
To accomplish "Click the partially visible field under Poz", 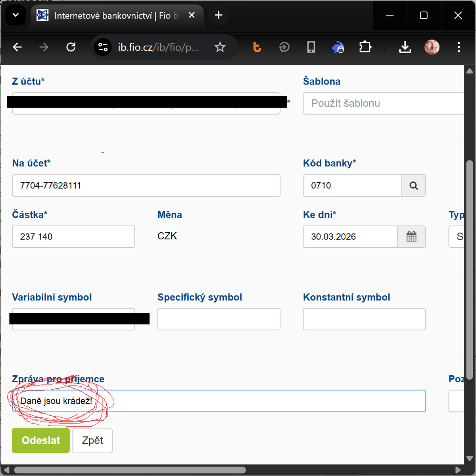I will [457, 401].
